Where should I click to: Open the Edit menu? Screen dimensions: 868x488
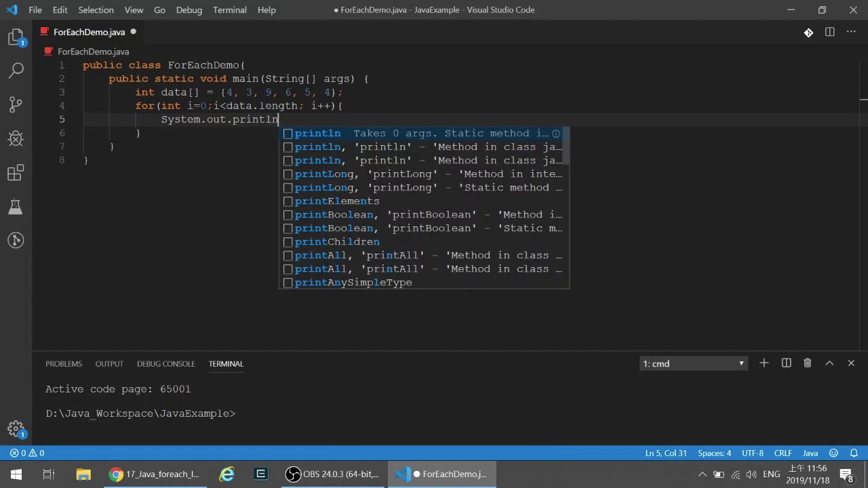pos(60,10)
